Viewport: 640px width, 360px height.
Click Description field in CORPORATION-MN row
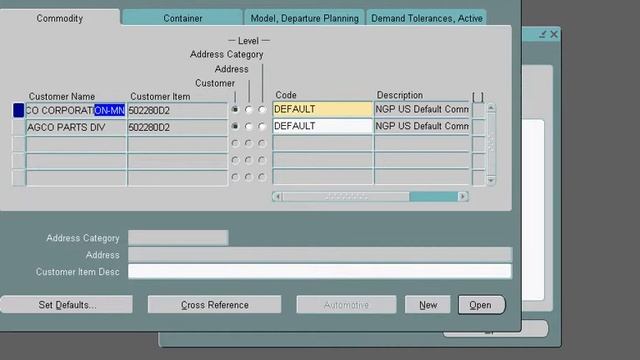(x=422, y=109)
